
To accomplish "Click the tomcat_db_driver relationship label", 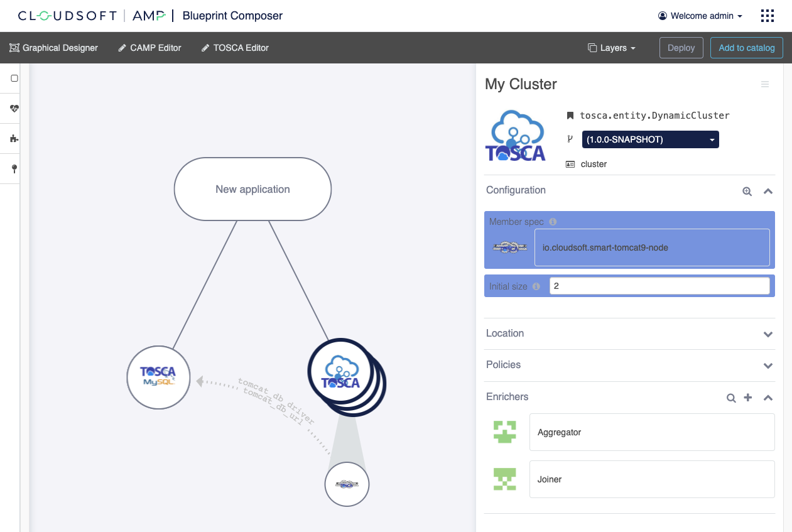I will (x=276, y=402).
